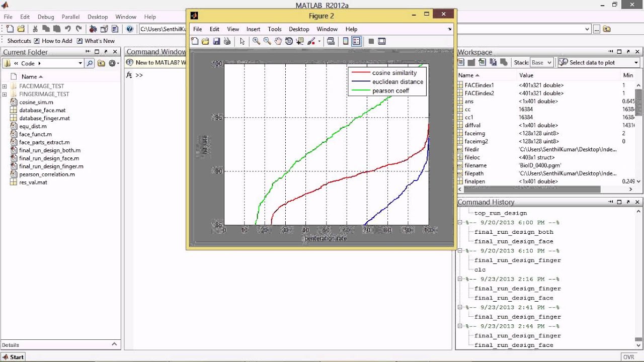Click Undo icon in MATLAB toolbar
This screenshot has height=362, width=644.
[x=67, y=29]
